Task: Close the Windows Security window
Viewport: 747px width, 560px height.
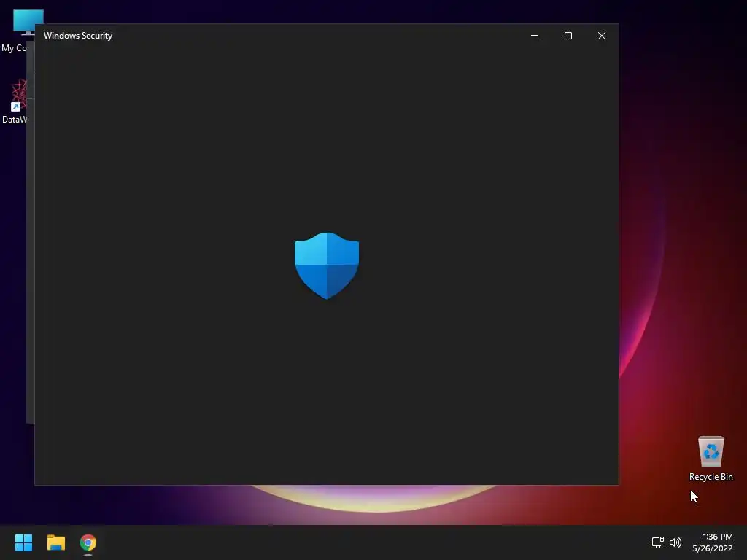Action: 602,36
